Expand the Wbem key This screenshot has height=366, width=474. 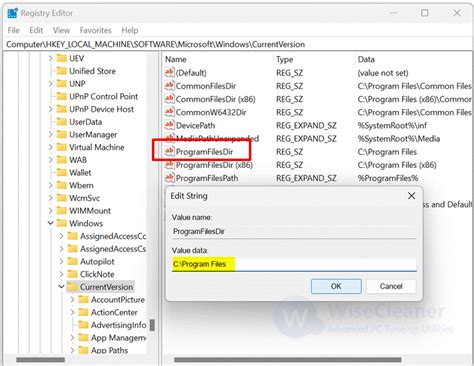50,185
